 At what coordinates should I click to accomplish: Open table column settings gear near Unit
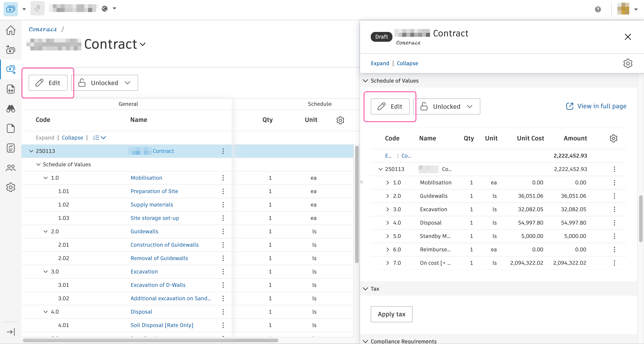(340, 120)
